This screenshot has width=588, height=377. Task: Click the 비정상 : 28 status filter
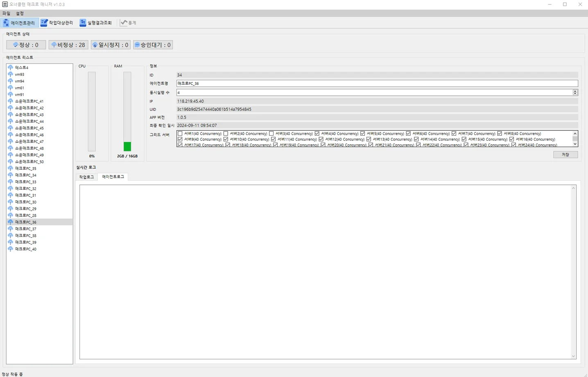tap(68, 45)
